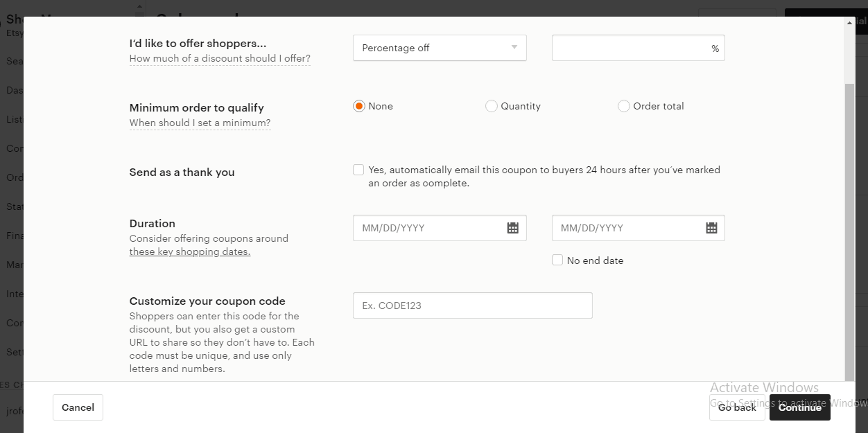This screenshot has height=433, width=868.
Task: View the 'these key shopping dates' link
Action: (x=189, y=251)
